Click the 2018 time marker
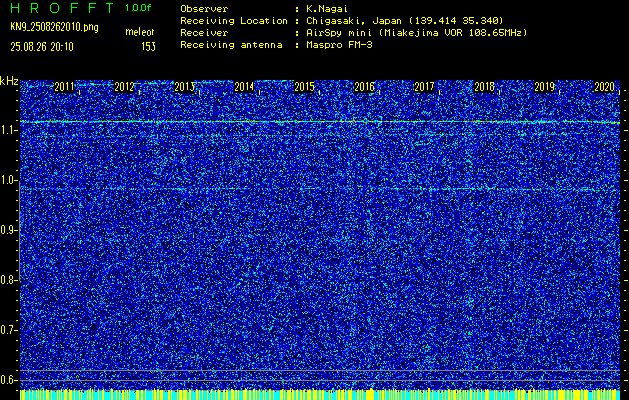The image size is (629, 400). click(x=485, y=87)
